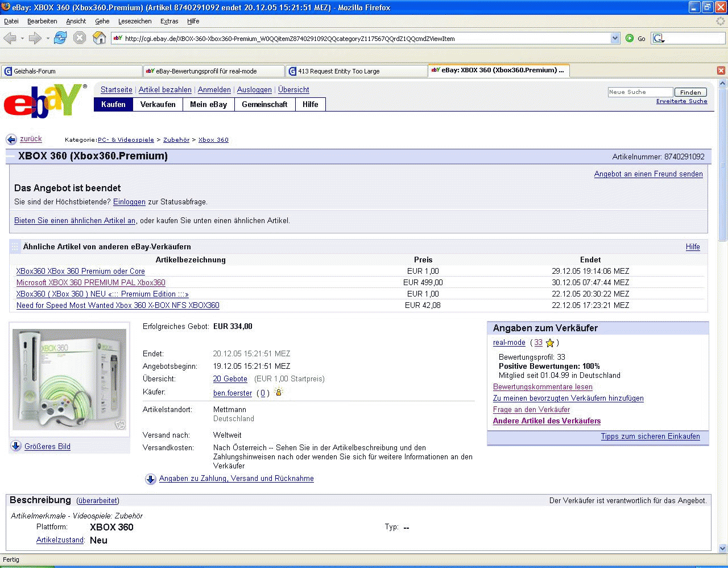The image size is (728, 568).
Task: Click the überarbeitet link
Action: [98, 501]
